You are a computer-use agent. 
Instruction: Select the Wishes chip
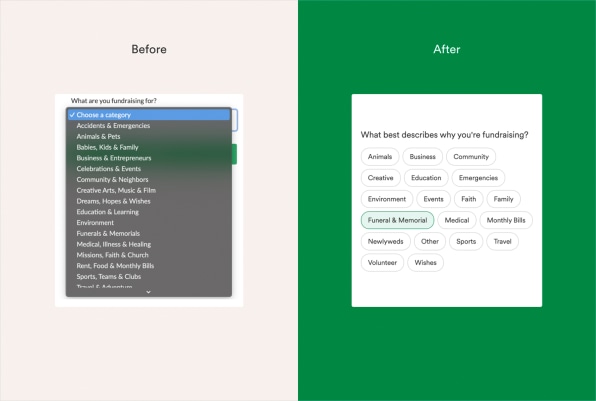[425, 263]
